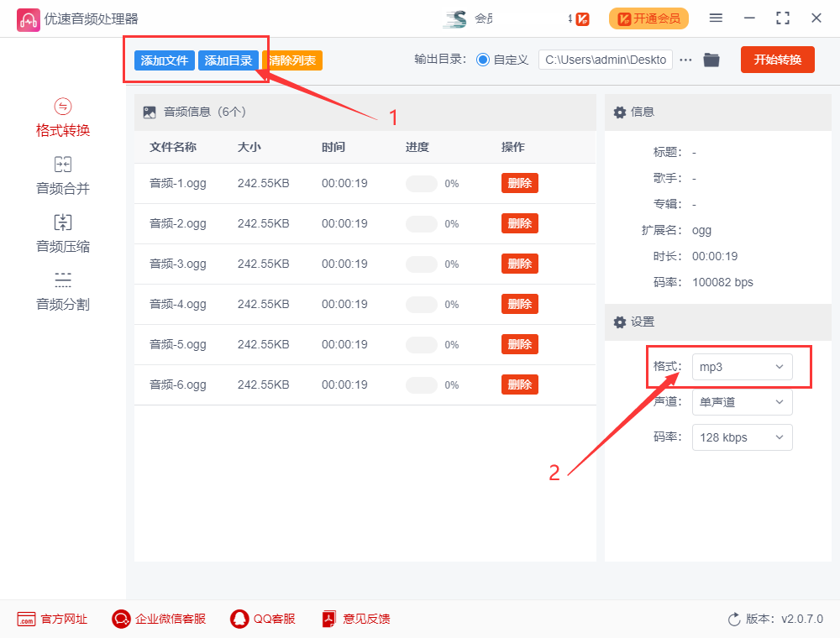This screenshot has width=840, height=638.
Task: Start conversion with 开始转换
Action: pyautogui.click(x=777, y=60)
